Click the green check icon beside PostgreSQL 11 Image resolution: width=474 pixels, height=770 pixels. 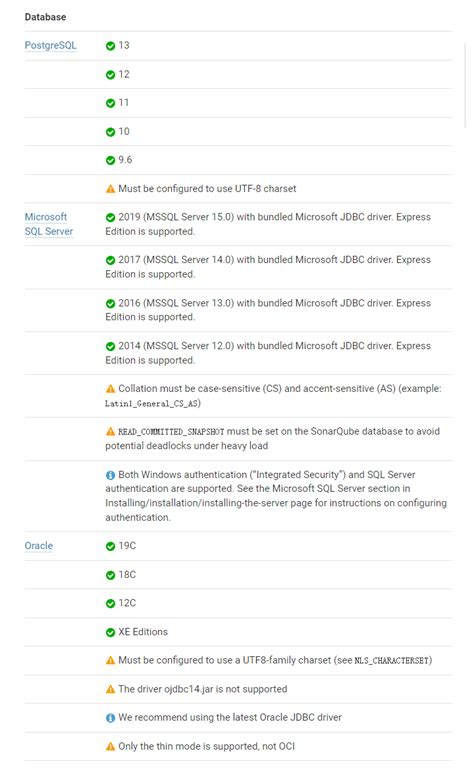pyautogui.click(x=111, y=103)
